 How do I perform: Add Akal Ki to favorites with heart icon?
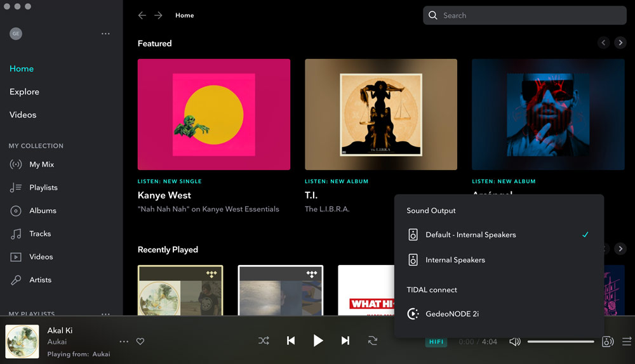[140, 342]
